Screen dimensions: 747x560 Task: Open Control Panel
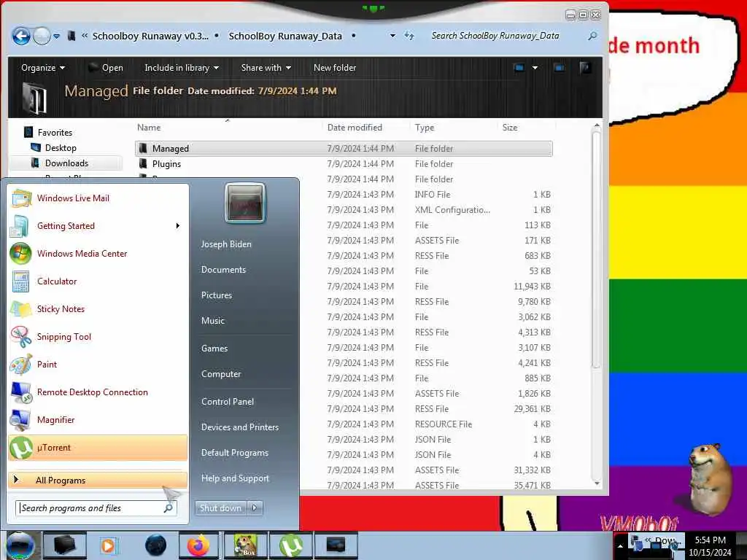tap(228, 402)
